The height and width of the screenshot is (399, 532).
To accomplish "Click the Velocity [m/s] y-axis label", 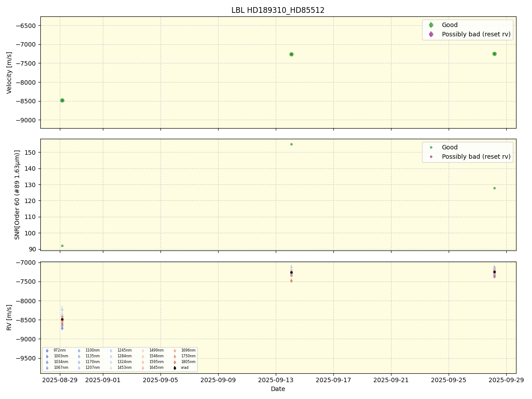I will [x=9, y=73].
